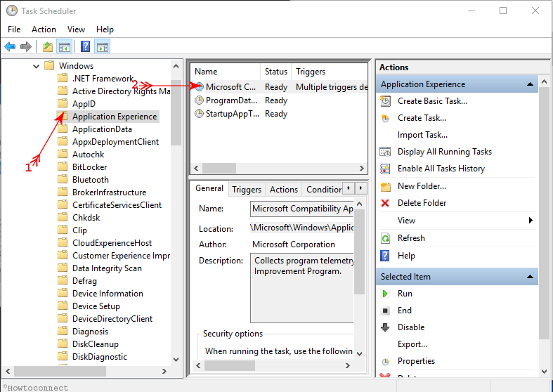The image size is (553, 392).
Task: Click the task list horizontal scrollbar thumb
Action: (219, 168)
